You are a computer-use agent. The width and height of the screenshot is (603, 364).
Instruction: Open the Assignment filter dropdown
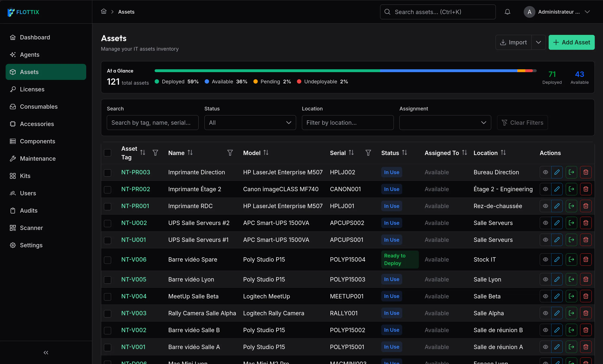click(x=445, y=123)
